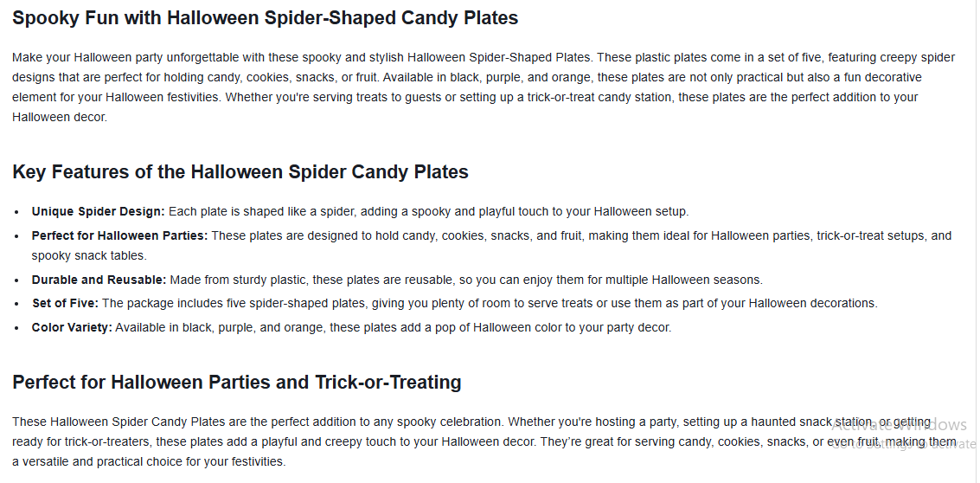Select the bold "Color Variety:" label
980x483 pixels.
point(72,327)
